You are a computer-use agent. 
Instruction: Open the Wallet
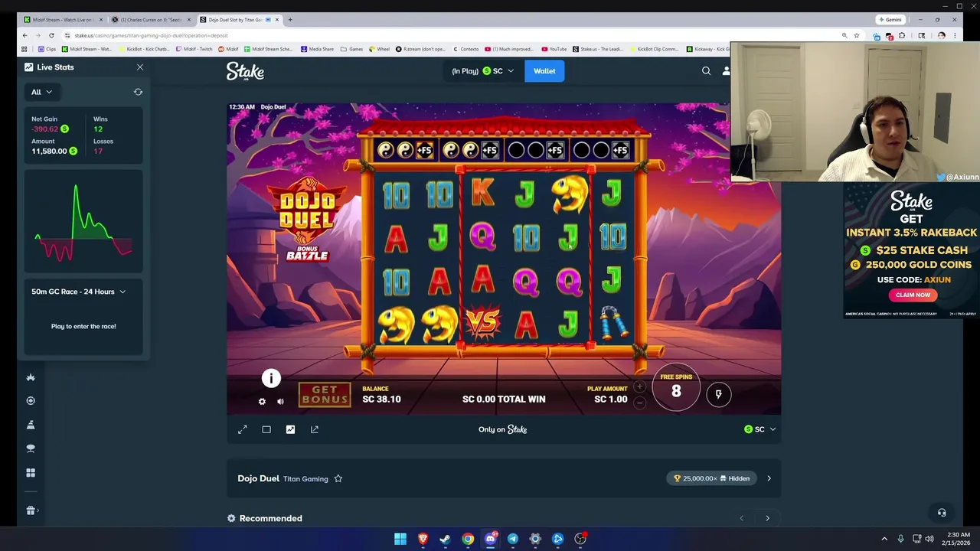(x=544, y=71)
